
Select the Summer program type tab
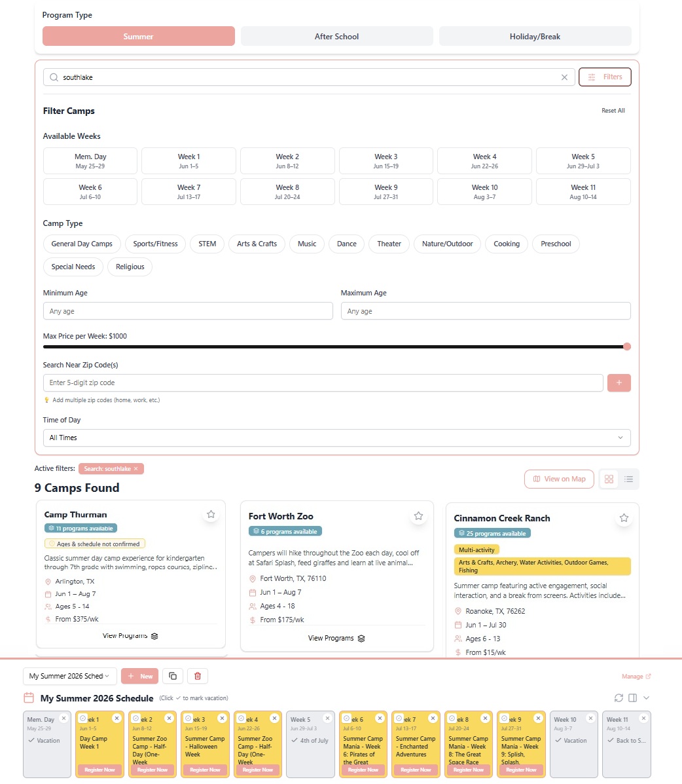coord(138,37)
